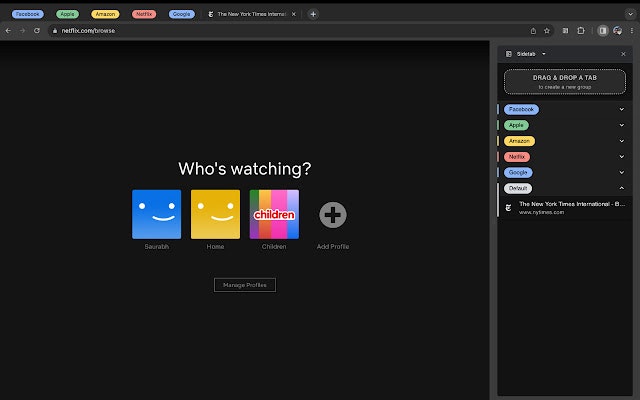The height and width of the screenshot is (400, 640).
Task: Click the 'Home' profile name
Action: [x=215, y=247]
